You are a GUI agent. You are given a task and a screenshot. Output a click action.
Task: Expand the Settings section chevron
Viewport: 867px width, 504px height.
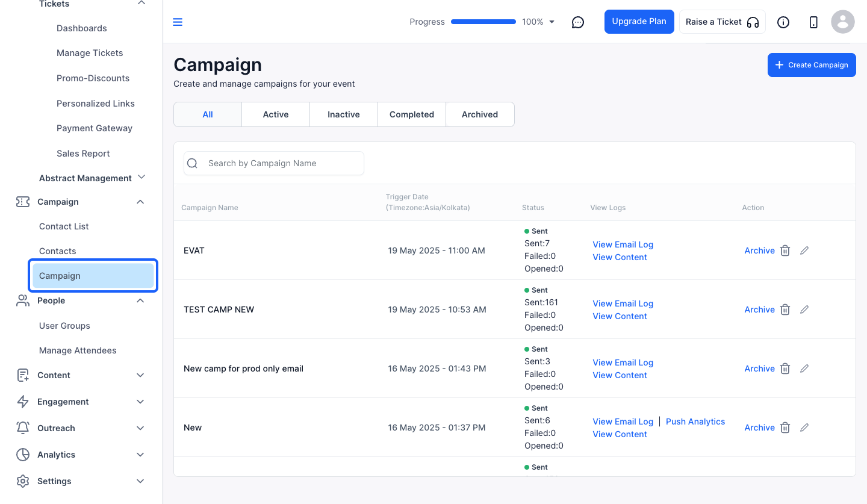[140, 481]
